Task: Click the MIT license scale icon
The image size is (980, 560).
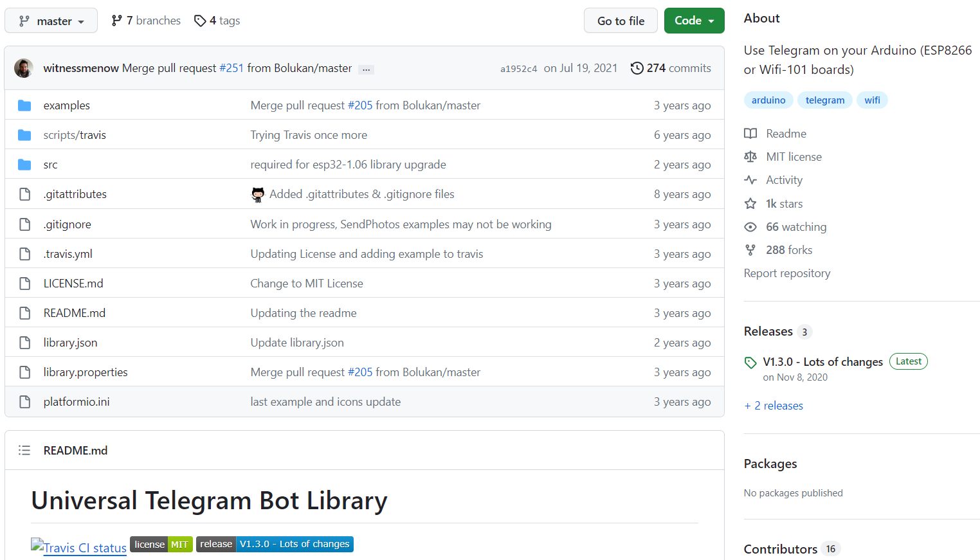Action: point(750,157)
